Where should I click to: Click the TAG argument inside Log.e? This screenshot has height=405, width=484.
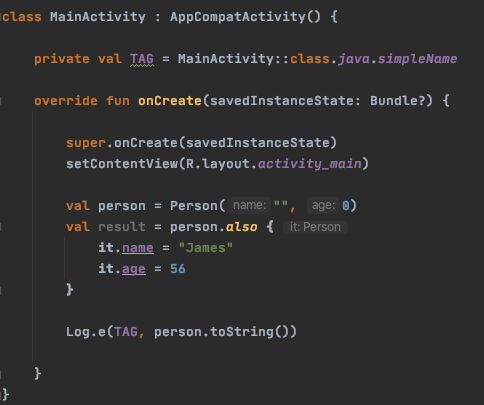point(126,332)
